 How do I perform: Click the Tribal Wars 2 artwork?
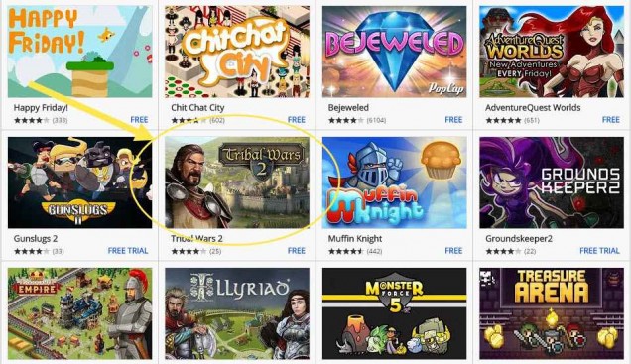[237, 182]
